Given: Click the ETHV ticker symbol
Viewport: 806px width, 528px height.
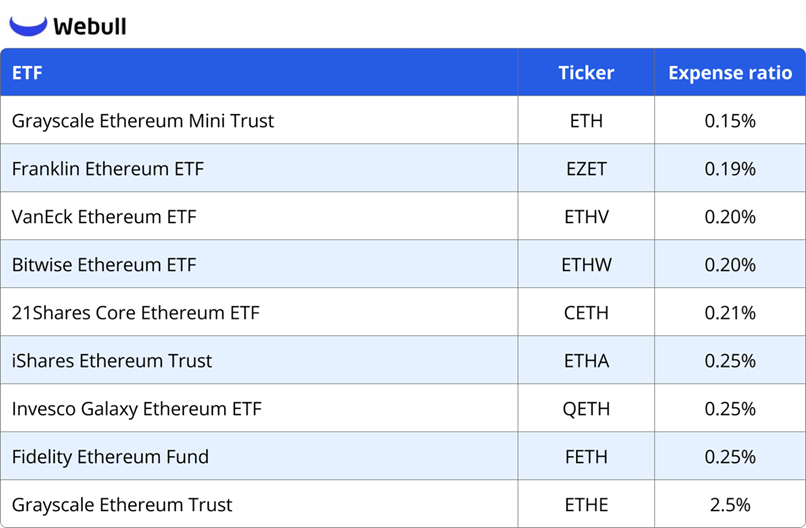Looking at the screenshot, I should [x=586, y=217].
